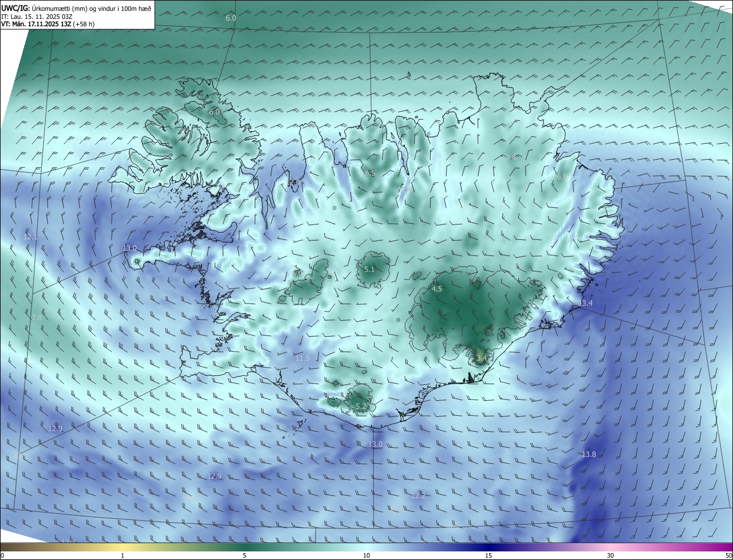Click the 3.4 value label on the map
Viewport: 733px width, 560px height.
pyautogui.click(x=481, y=358)
